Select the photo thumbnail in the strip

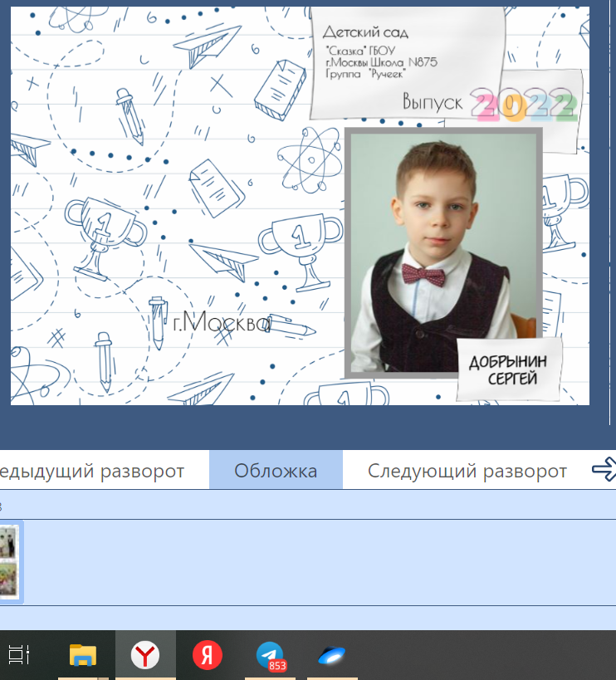tap(10, 562)
